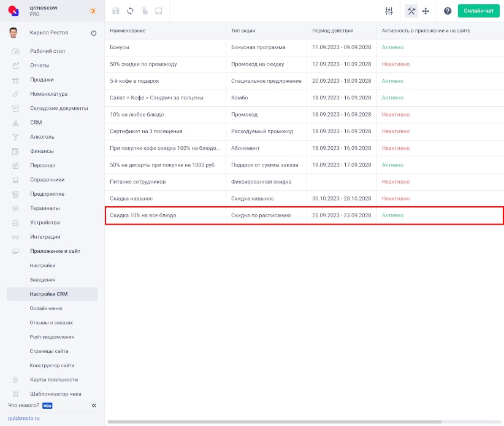
Task: Click the Шаблонизатор чека receipt icon
Action: pyautogui.click(x=15, y=394)
